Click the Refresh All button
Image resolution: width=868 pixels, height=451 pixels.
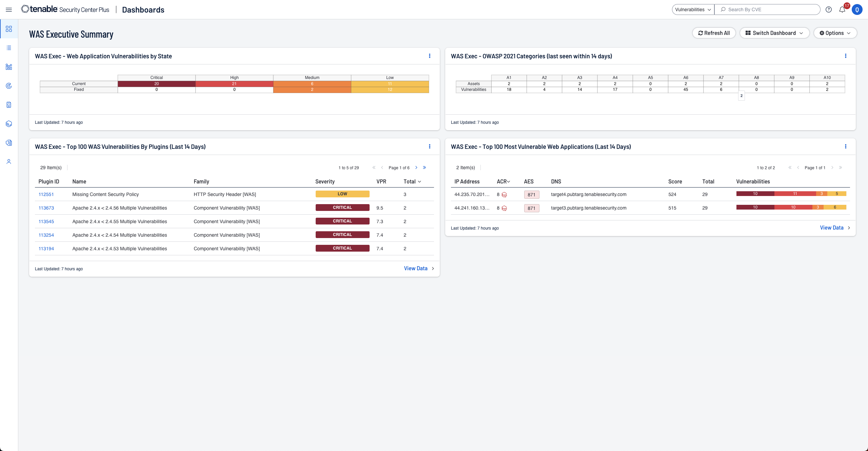pyautogui.click(x=714, y=33)
